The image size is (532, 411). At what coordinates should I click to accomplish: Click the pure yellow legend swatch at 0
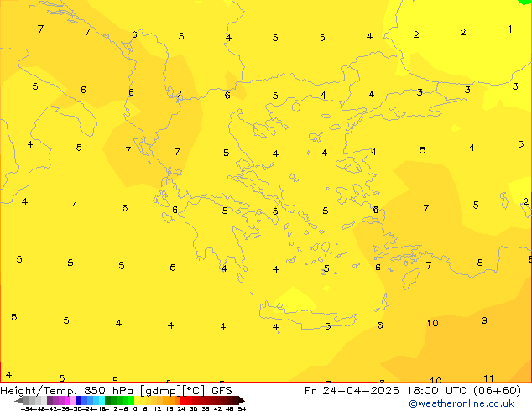click(x=138, y=400)
